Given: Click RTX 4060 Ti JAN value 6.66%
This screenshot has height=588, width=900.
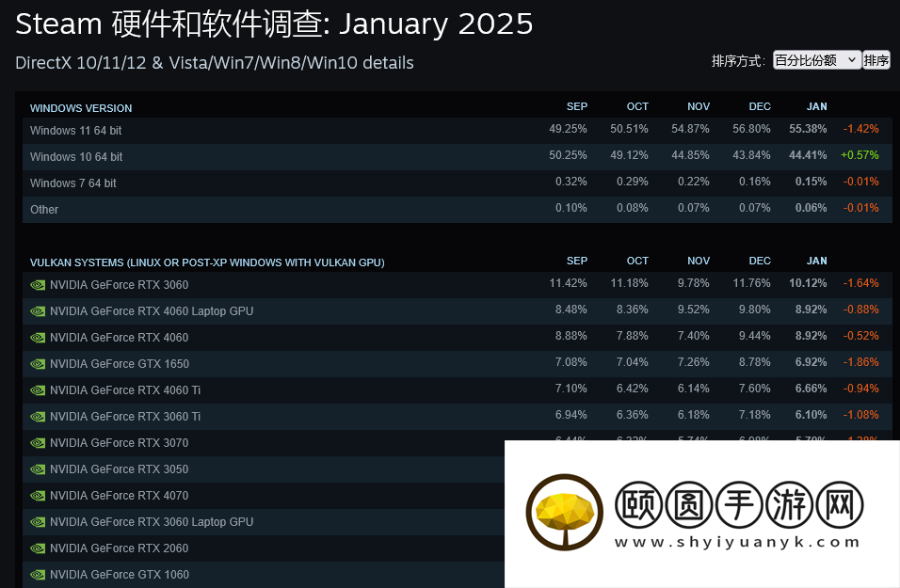Looking at the screenshot, I should 811,389.
